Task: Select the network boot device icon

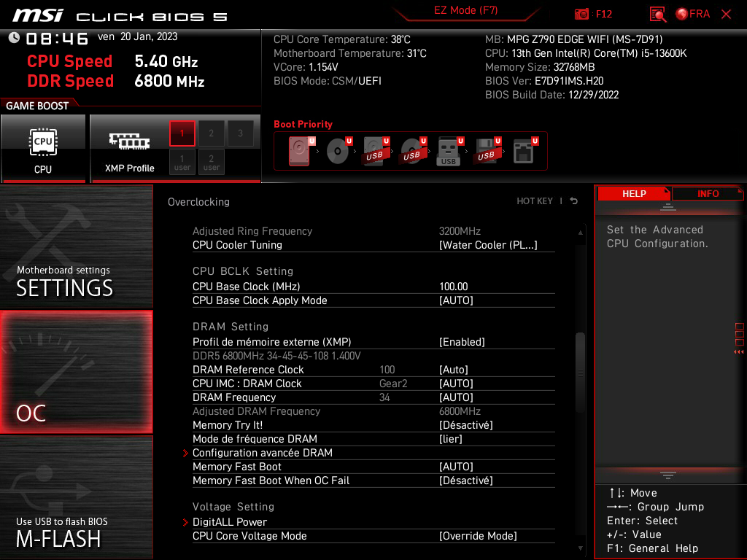Action: pos(525,151)
